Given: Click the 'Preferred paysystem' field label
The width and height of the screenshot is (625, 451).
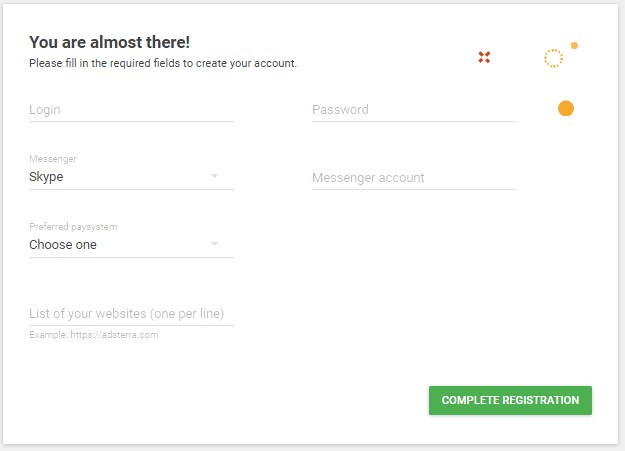Looking at the screenshot, I should (x=73, y=226).
